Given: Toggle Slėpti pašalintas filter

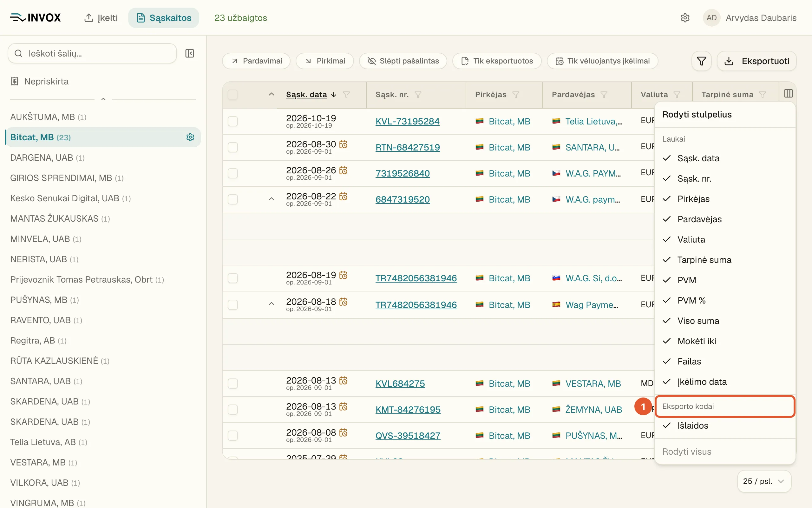Looking at the screenshot, I should click(403, 61).
